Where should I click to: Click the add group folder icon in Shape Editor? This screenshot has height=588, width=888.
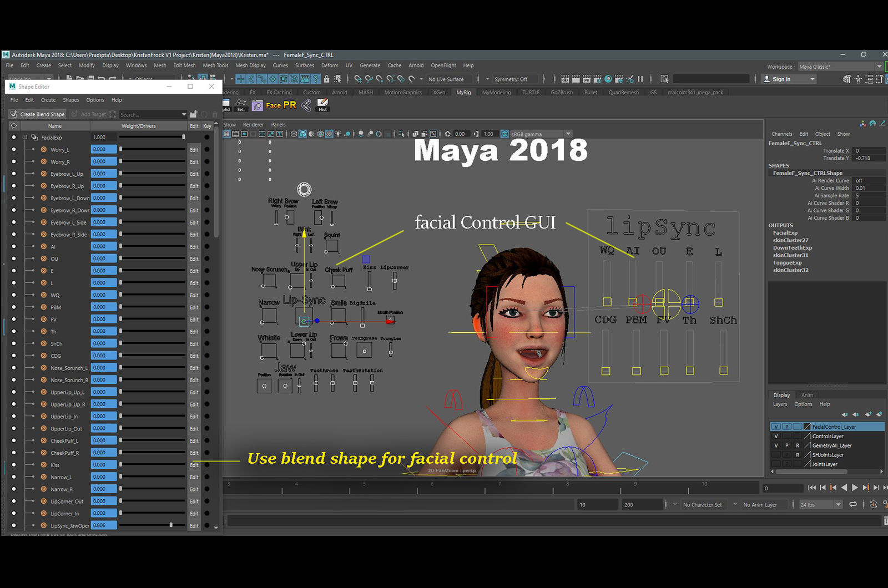click(193, 114)
